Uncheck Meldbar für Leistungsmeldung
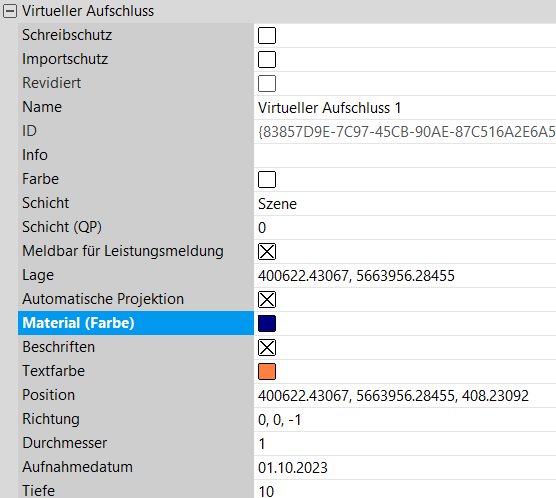The width and height of the screenshot is (556, 498). tap(267, 251)
